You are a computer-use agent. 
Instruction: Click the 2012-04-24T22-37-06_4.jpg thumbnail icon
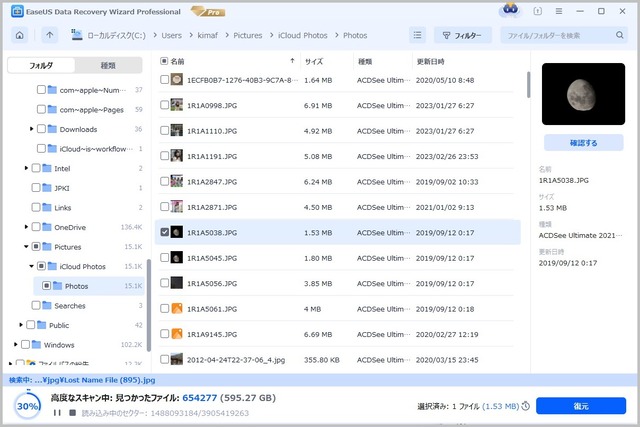pos(177,359)
